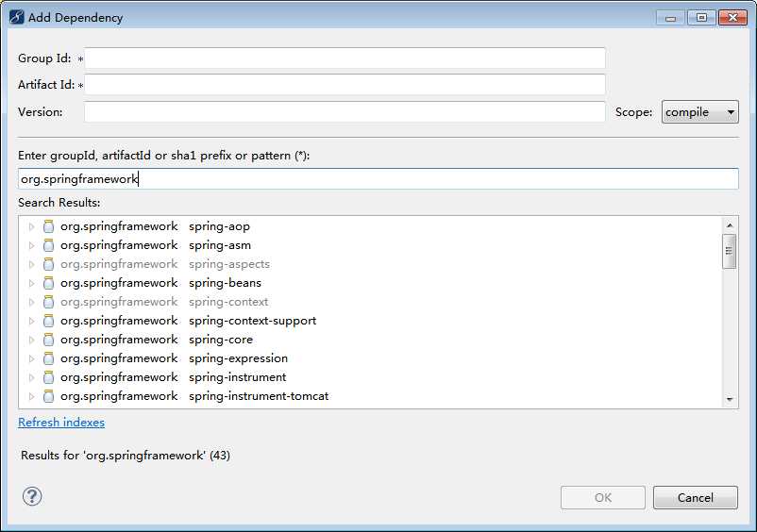Click the OK button
757x532 pixels.
603,497
